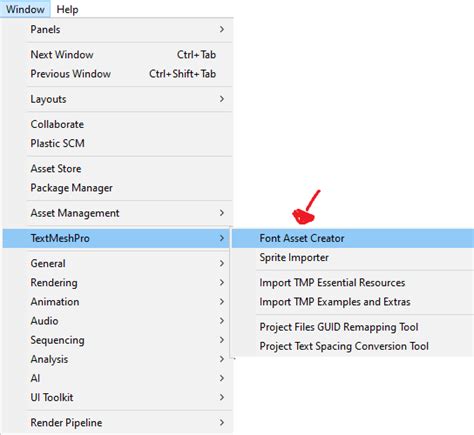Open Asset Store from menu
This screenshot has width=474, height=435.
pyautogui.click(x=117, y=168)
